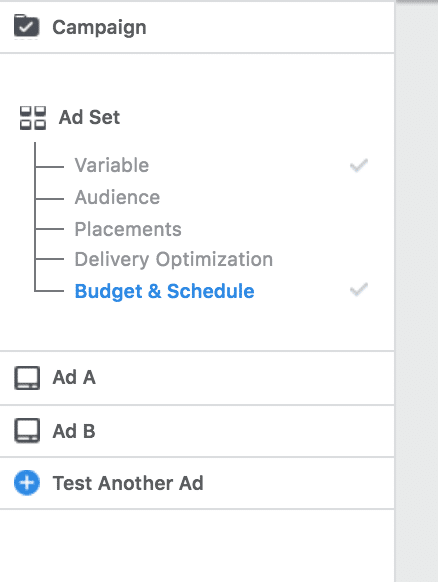This screenshot has height=582, width=438.
Task: Click the Ad Set grid icon
Action: point(33,118)
